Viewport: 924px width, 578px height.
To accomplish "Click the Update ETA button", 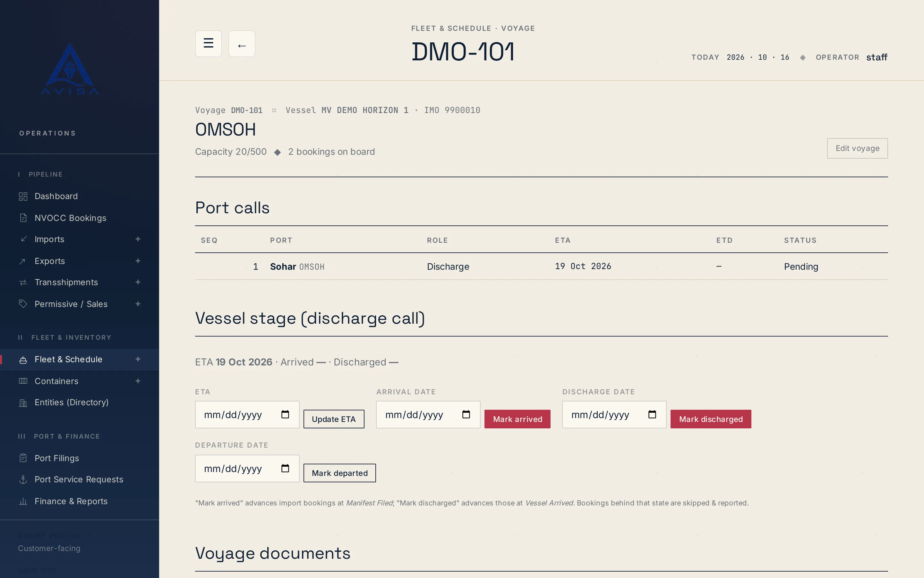I will (334, 419).
